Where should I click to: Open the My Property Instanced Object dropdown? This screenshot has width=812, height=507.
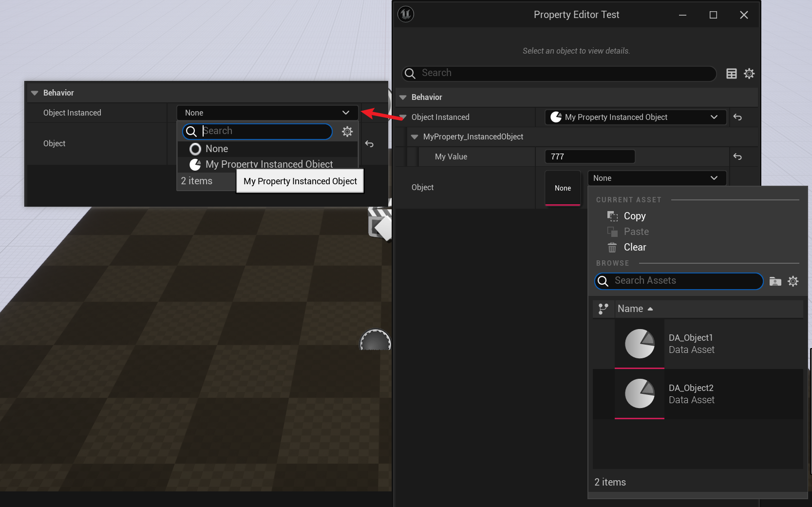[635, 117]
